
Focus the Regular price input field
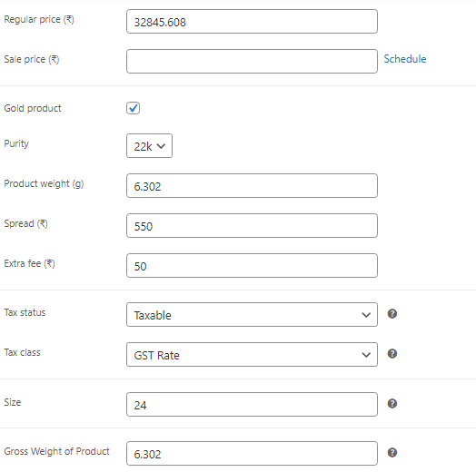pos(252,22)
